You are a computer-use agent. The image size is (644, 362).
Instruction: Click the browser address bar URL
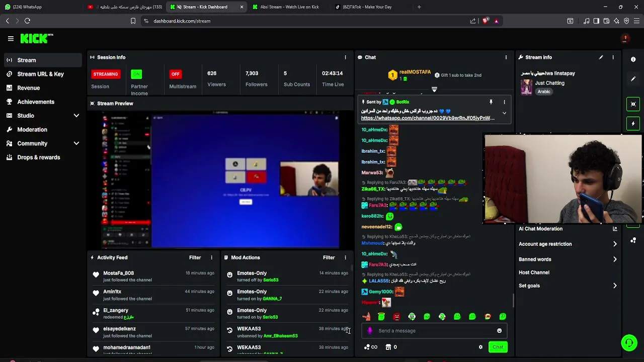[182, 21]
